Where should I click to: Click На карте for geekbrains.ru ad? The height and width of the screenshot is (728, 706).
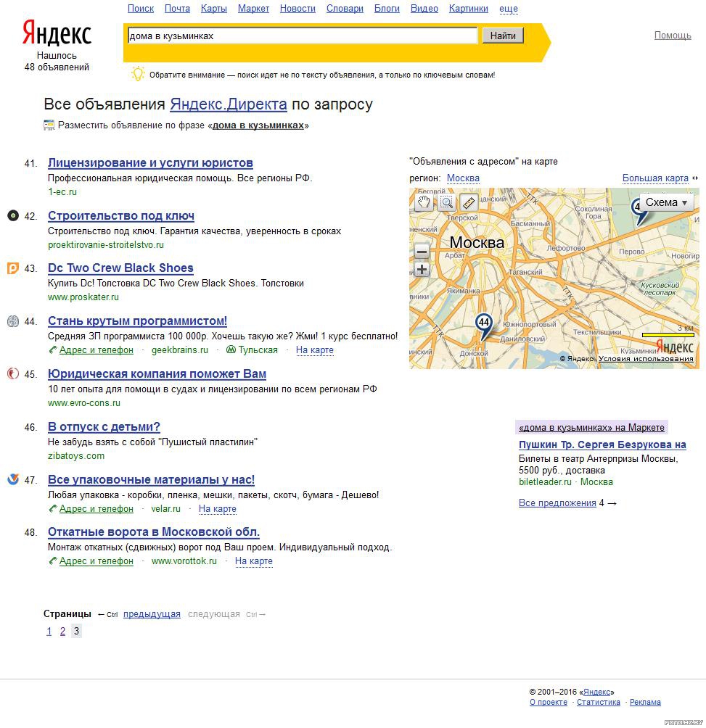(314, 350)
